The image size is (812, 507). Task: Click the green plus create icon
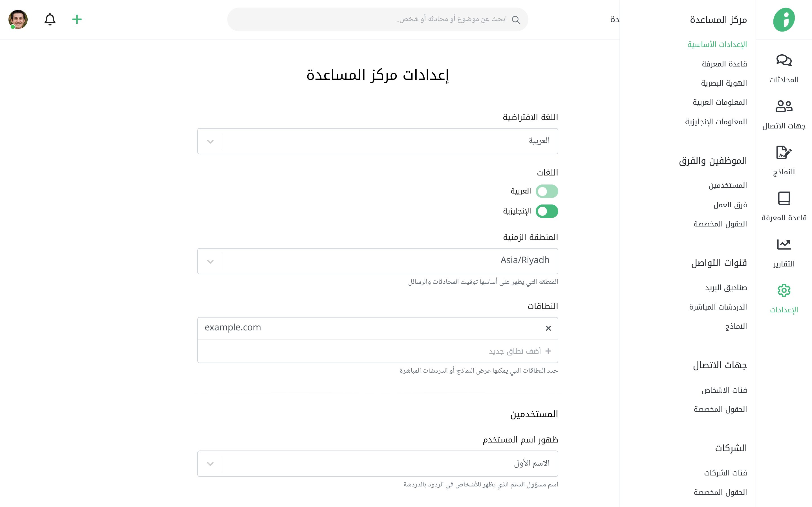point(77,19)
